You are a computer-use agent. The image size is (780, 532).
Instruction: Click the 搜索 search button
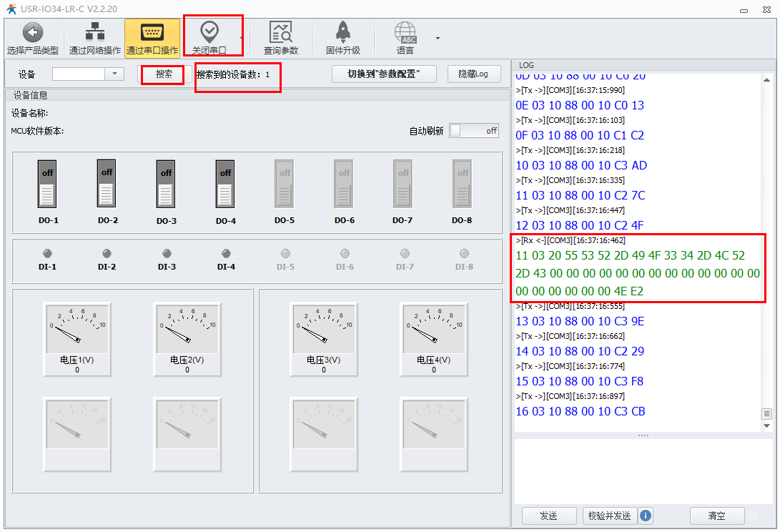point(164,74)
